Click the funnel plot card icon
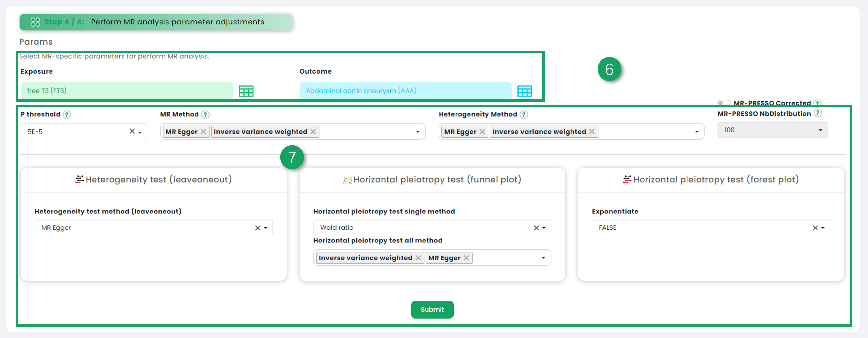The image size is (868, 338). pyautogui.click(x=347, y=180)
